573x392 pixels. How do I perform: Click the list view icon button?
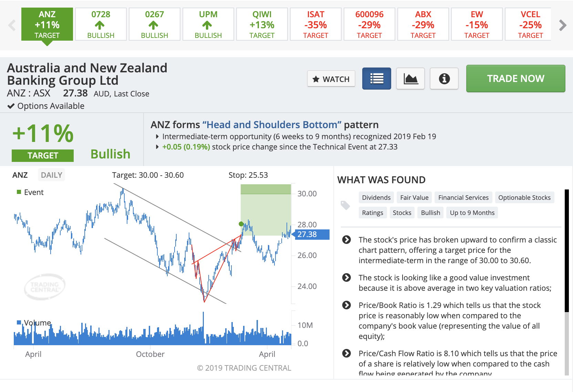376,79
